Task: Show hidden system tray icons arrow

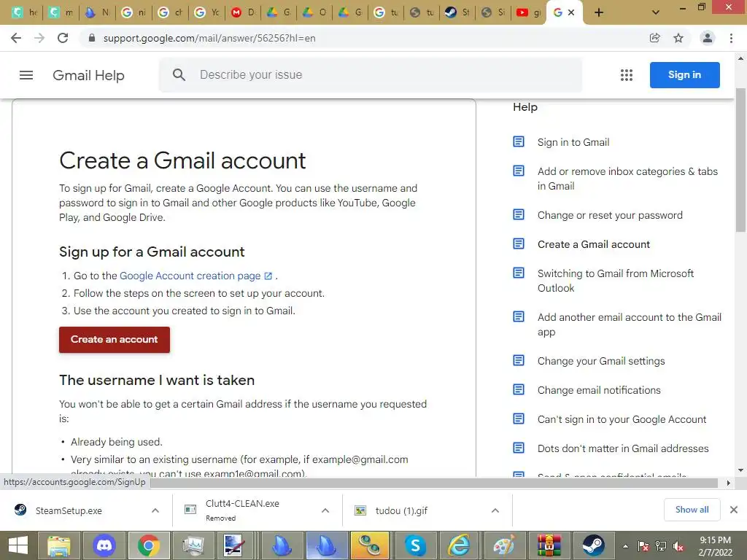Action: (625, 546)
